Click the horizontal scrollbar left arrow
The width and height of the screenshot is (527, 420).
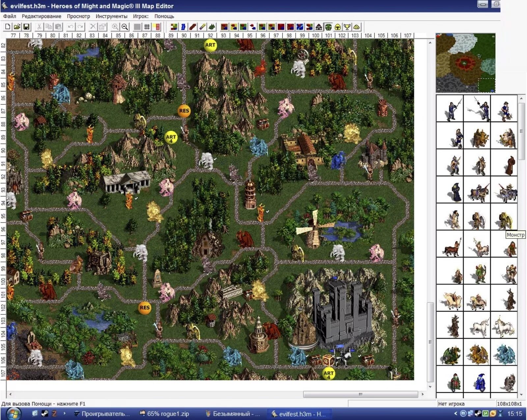click(x=11, y=394)
